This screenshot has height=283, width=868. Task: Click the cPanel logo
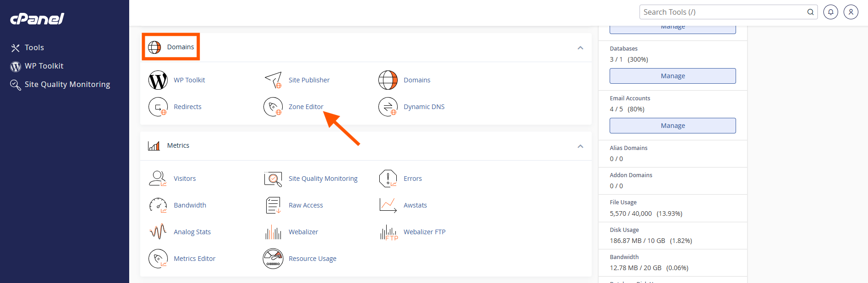(x=37, y=18)
